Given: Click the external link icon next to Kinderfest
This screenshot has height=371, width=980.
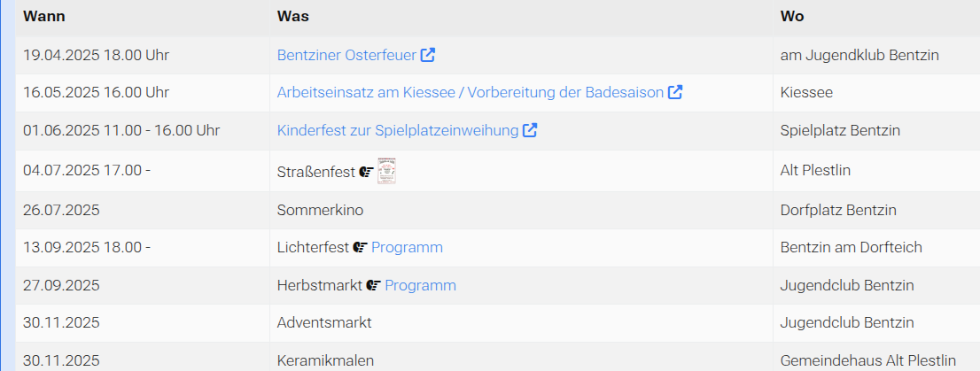Looking at the screenshot, I should (530, 130).
